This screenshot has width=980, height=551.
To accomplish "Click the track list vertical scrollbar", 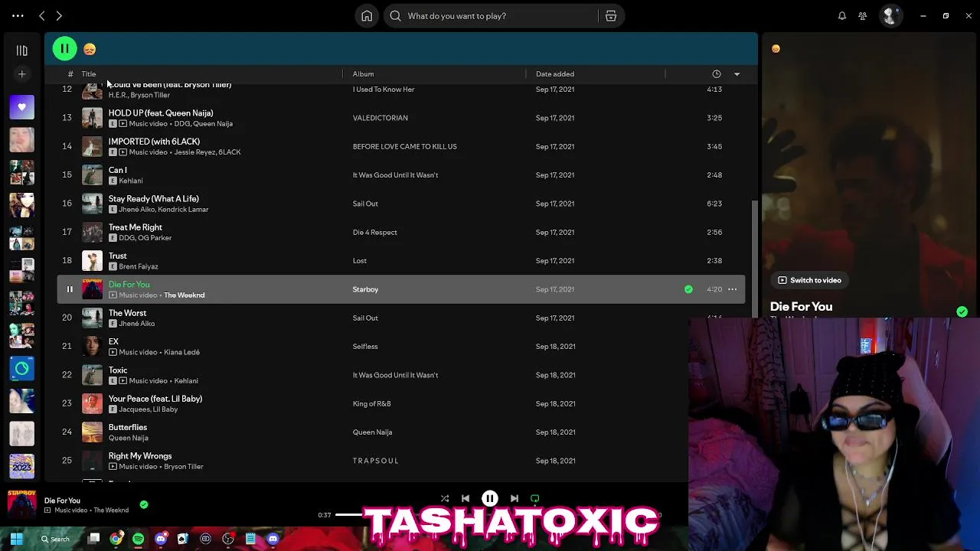I will (755, 260).
